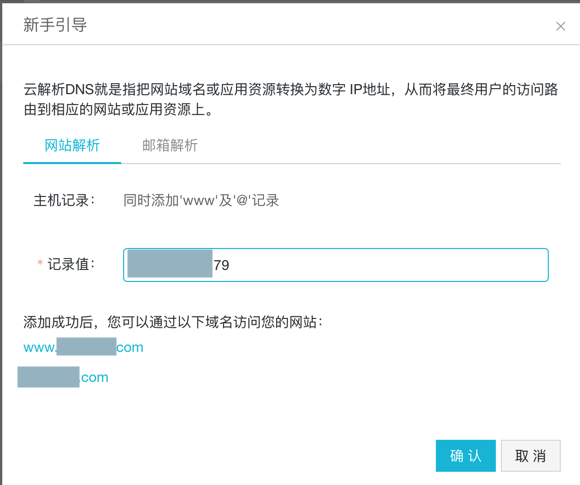Click the red required asterisk
The width and height of the screenshot is (580, 485).
(40, 263)
